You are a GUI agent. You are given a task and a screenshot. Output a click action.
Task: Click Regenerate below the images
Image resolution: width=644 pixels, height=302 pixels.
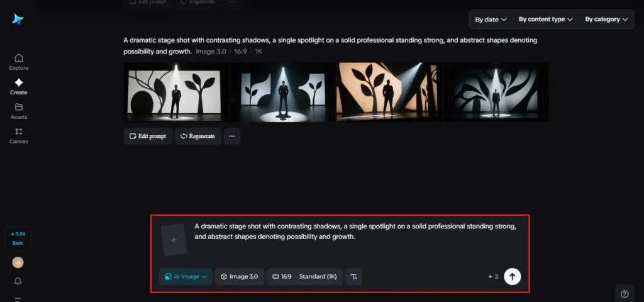[197, 136]
